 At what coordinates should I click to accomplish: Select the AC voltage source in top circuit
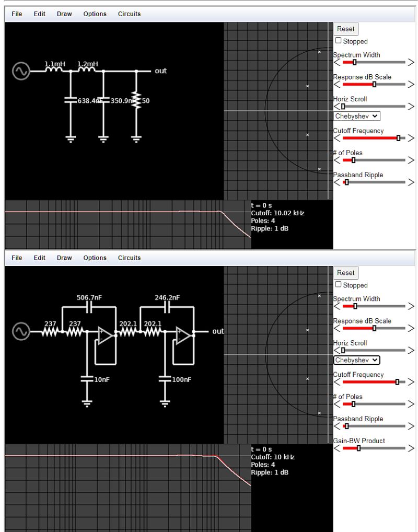[20, 72]
